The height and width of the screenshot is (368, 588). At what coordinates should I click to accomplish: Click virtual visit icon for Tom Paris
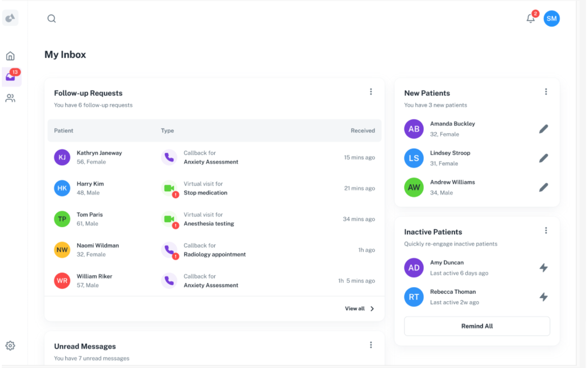pos(169,219)
